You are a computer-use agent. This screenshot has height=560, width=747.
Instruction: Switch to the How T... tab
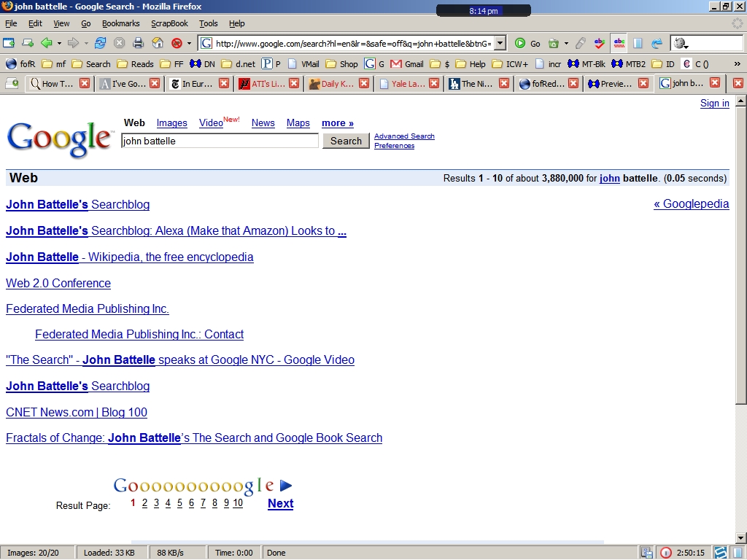[x=52, y=83]
